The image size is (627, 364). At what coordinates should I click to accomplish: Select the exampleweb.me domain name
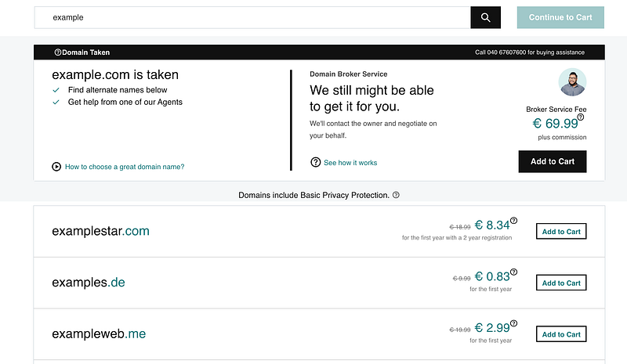pos(99,334)
